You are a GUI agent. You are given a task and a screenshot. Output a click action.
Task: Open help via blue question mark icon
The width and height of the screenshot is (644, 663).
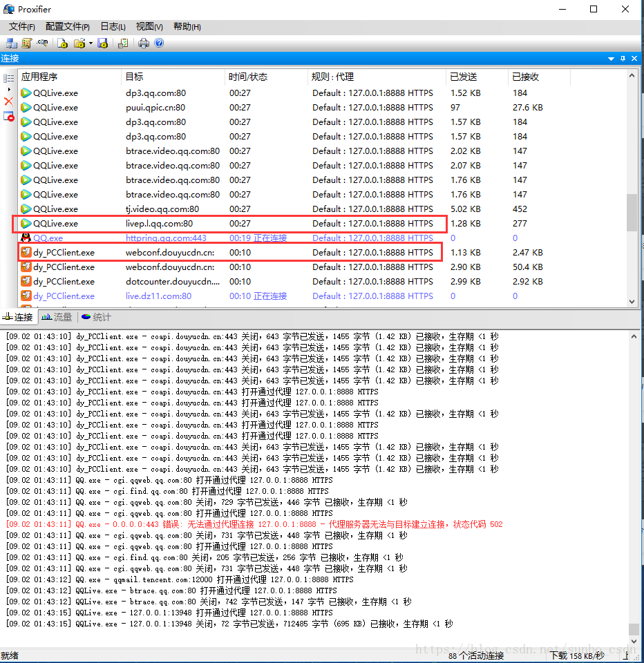[x=159, y=43]
